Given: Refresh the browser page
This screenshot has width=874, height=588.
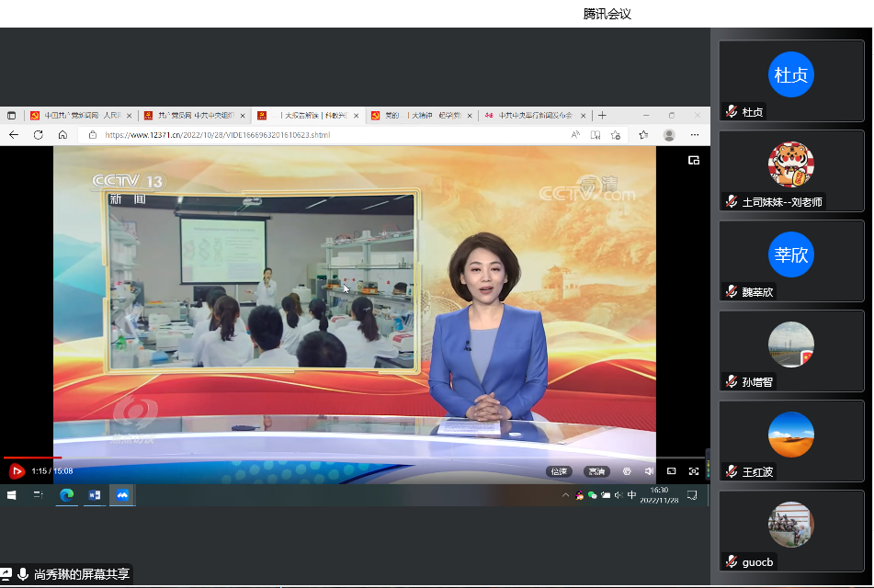Looking at the screenshot, I should tap(38, 135).
